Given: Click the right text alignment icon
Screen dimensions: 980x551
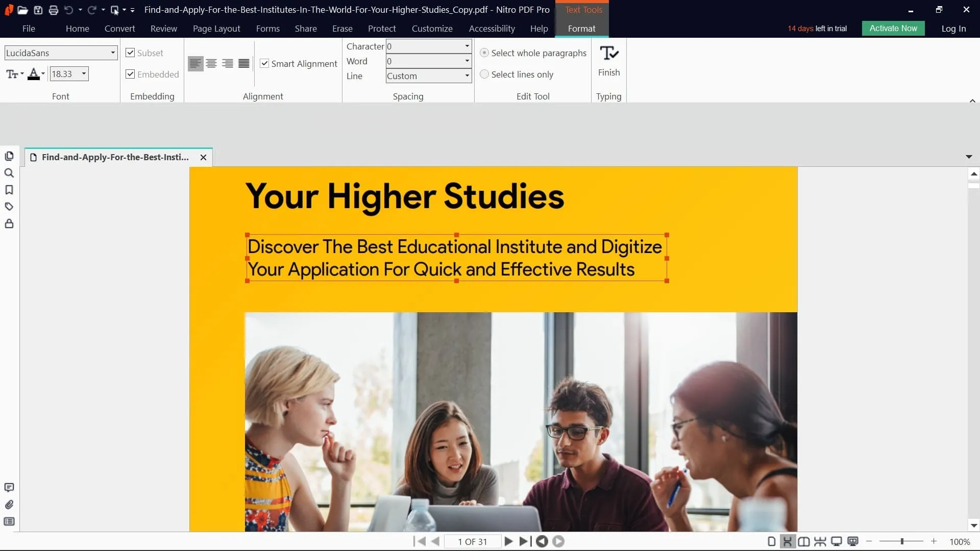Looking at the screenshot, I should pyautogui.click(x=228, y=63).
